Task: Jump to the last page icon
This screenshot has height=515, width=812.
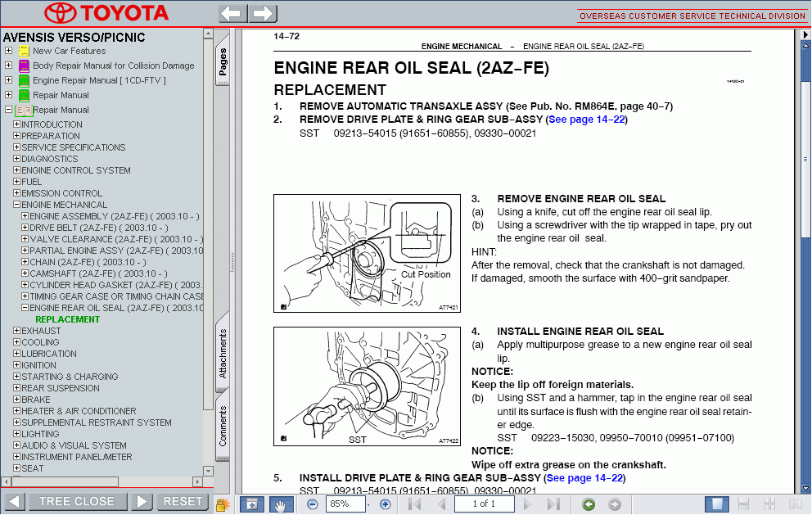Action: tap(553, 504)
